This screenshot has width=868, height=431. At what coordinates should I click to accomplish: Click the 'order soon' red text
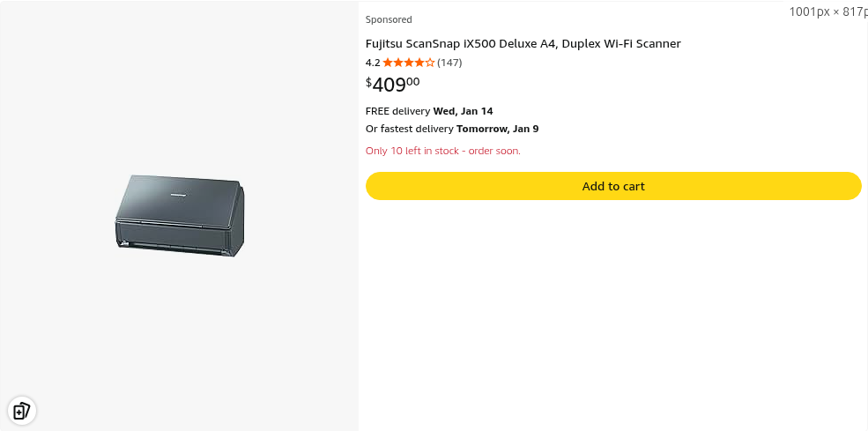click(x=494, y=151)
